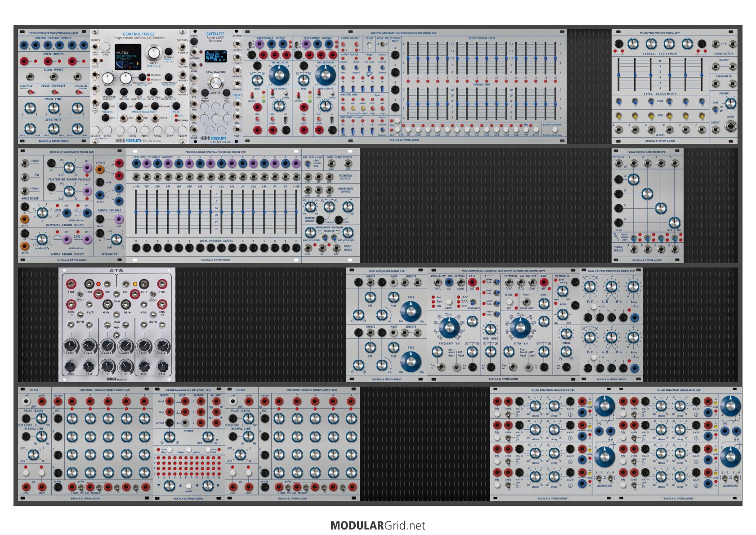
Task: Click the ref OUT jack on leftmost 245t Pulser
Action: (x=26, y=401)
